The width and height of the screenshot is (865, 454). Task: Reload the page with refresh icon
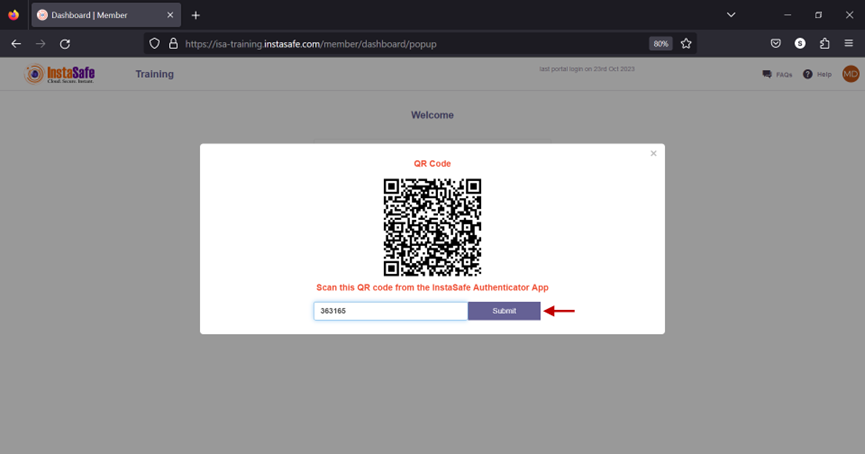pyautogui.click(x=65, y=44)
